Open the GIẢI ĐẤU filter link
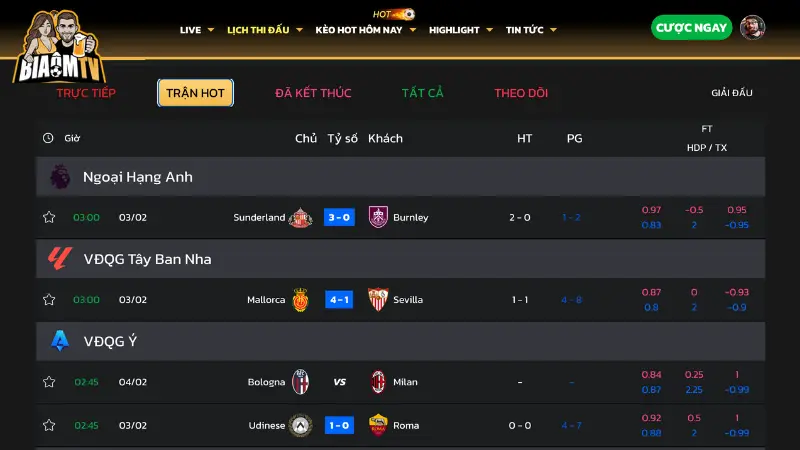 (732, 93)
